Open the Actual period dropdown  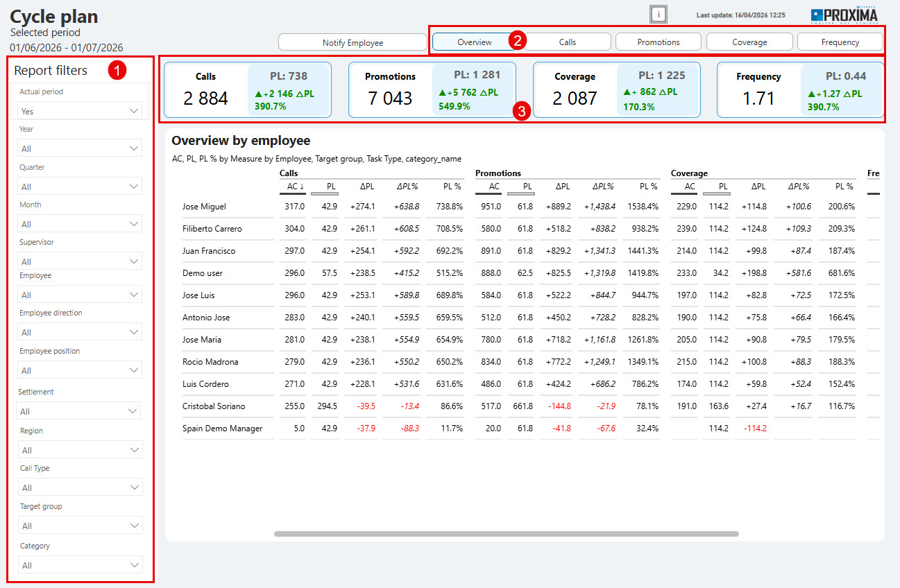click(x=79, y=111)
